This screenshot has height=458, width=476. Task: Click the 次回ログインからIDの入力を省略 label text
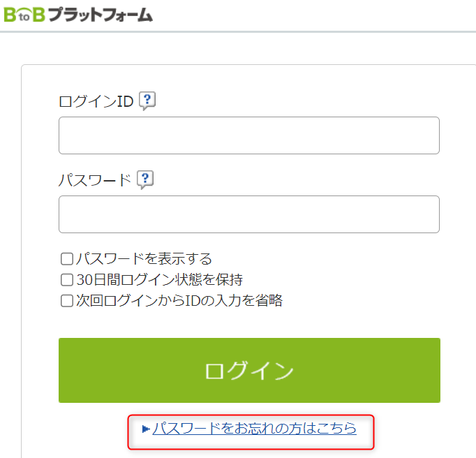coord(179,302)
